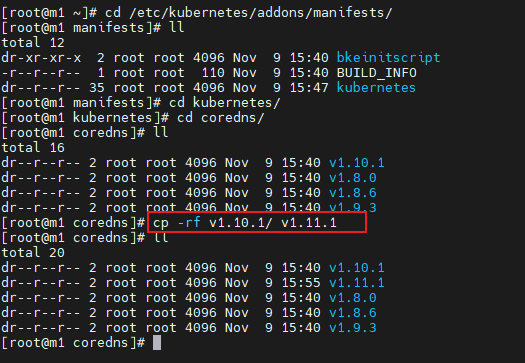The width and height of the screenshot is (525, 363).
Task: Click the 'total 16' output line
Action: coord(33,148)
